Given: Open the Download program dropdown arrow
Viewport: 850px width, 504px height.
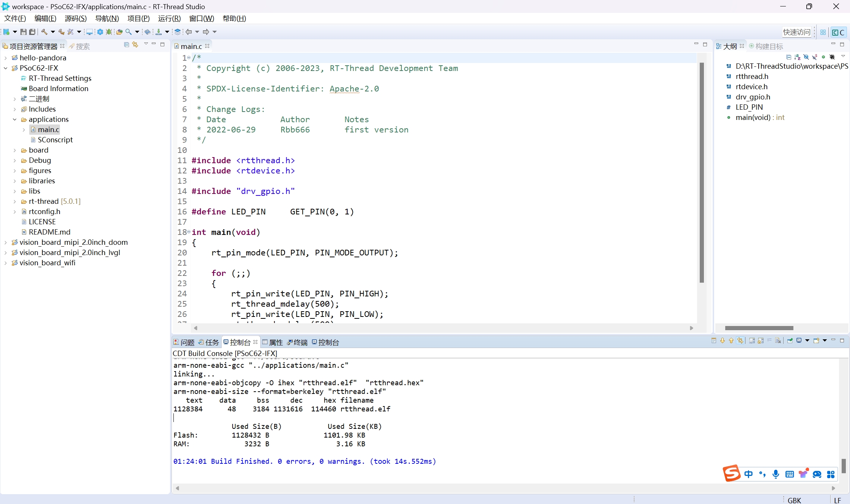Looking at the screenshot, I should pos(167,32).
